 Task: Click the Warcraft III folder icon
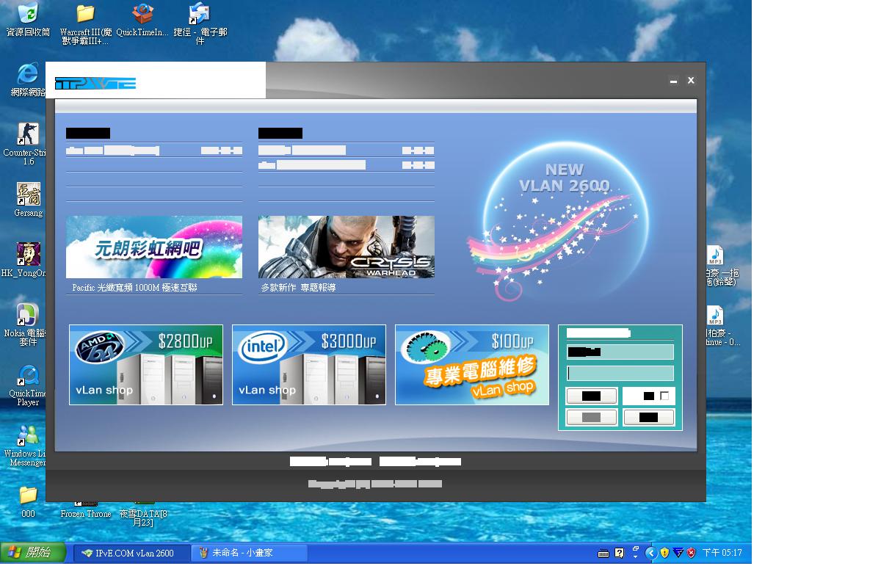86,14
